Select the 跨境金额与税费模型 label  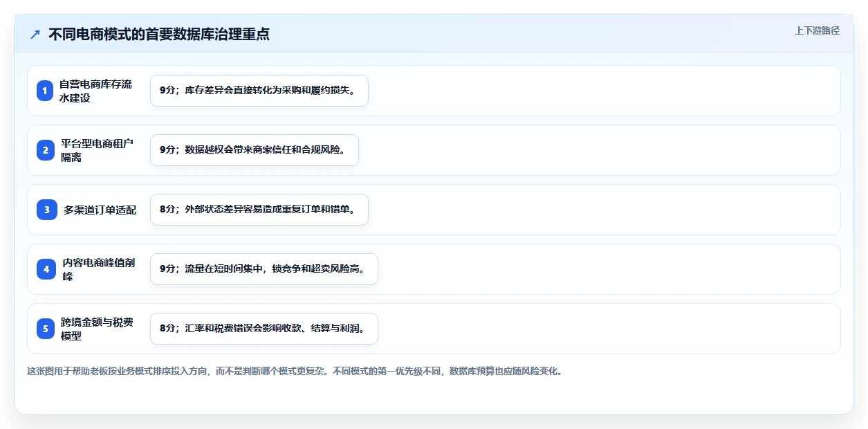coord(97,329)
